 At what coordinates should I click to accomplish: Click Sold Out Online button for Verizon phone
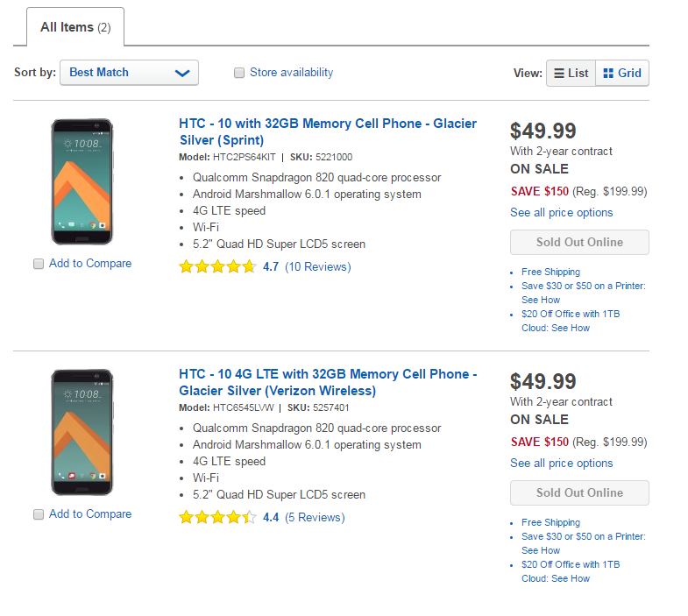(579, 492)
